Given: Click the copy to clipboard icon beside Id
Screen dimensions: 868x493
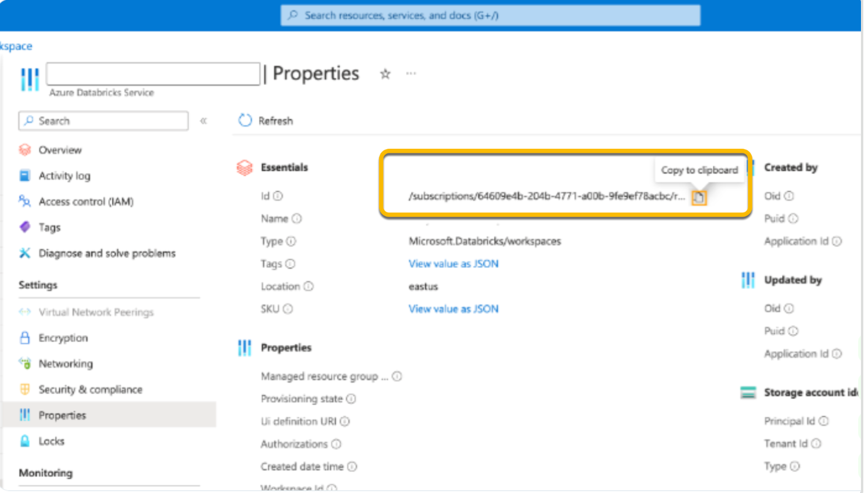Looking at the screenshot, I should (x=699, y=198).
